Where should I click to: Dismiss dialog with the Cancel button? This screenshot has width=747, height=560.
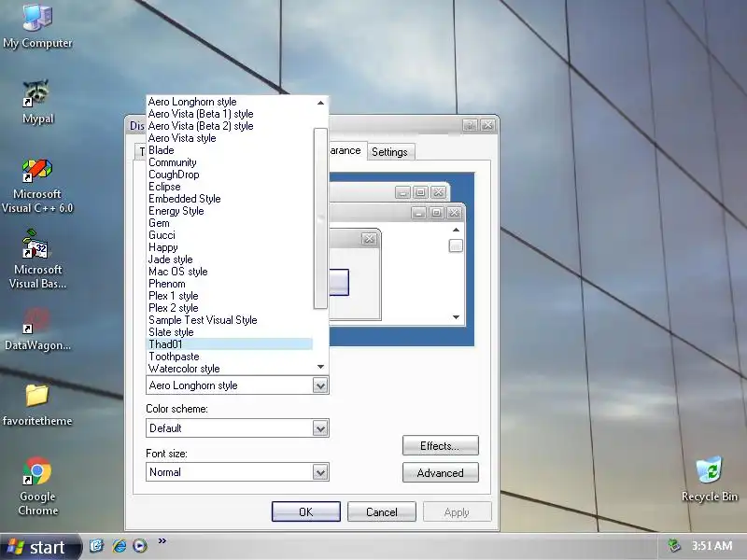pyautogui.click(x=382, y=511)
